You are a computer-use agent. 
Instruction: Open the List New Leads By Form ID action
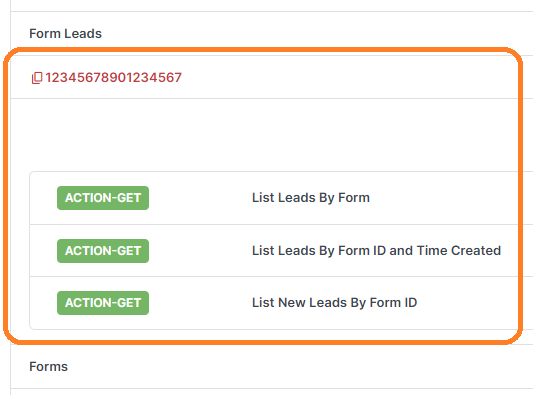[334, 303]
